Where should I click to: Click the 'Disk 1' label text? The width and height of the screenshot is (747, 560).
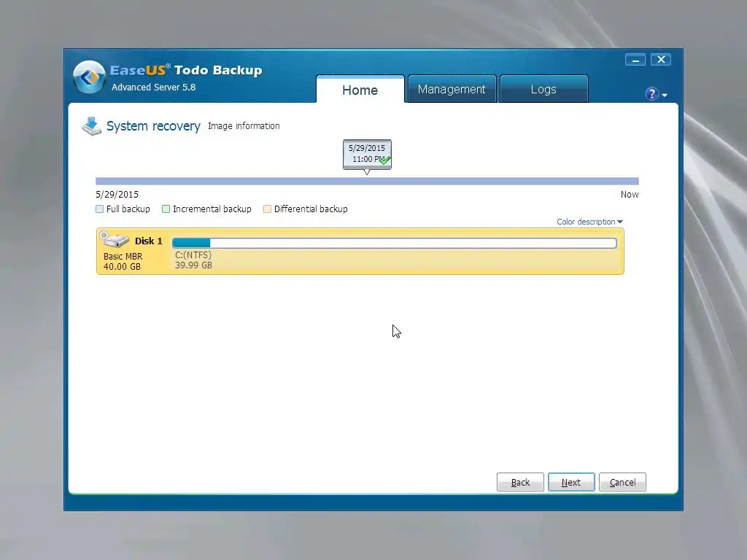click(x=149, y=241)
